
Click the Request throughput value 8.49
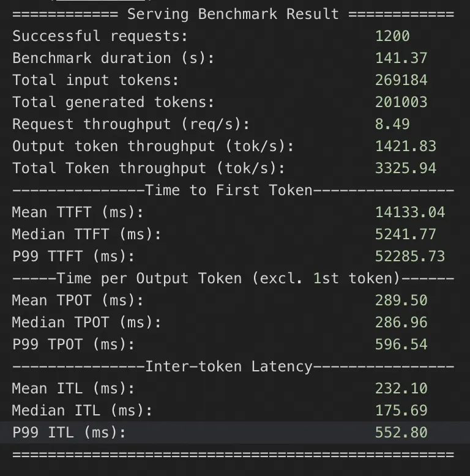point(392,124)
